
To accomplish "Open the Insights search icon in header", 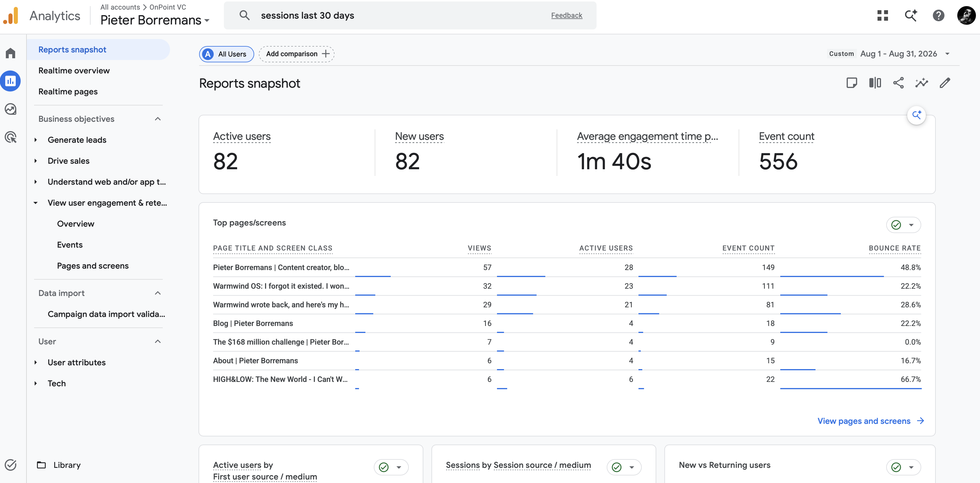I will click(x=911, y=16).
